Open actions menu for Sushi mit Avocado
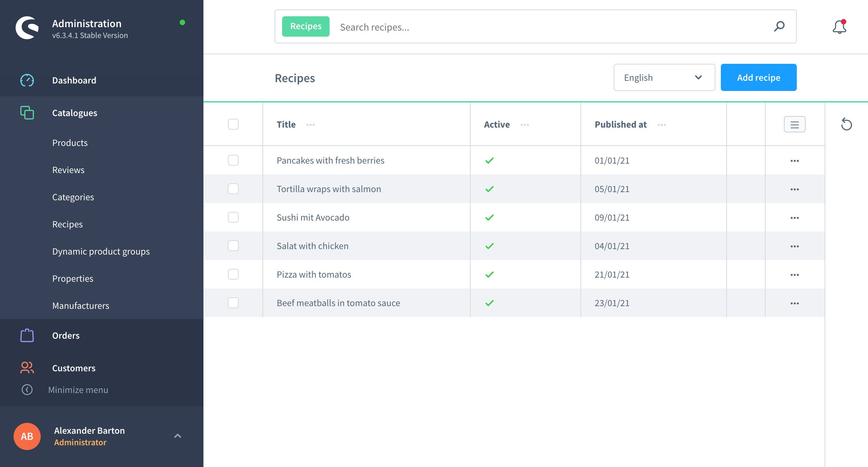Viewport: 868px width, 467px height. tap(794, 218)
